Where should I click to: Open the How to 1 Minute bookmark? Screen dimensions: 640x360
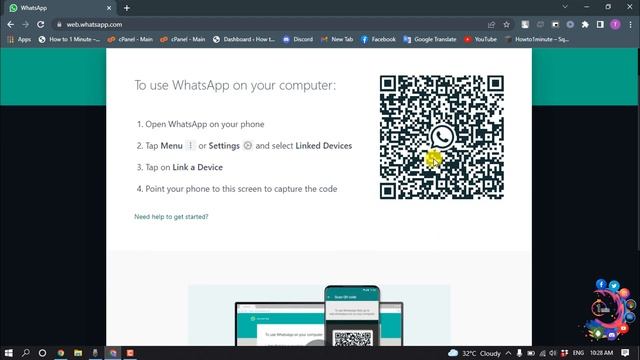[x=69, y=39]
